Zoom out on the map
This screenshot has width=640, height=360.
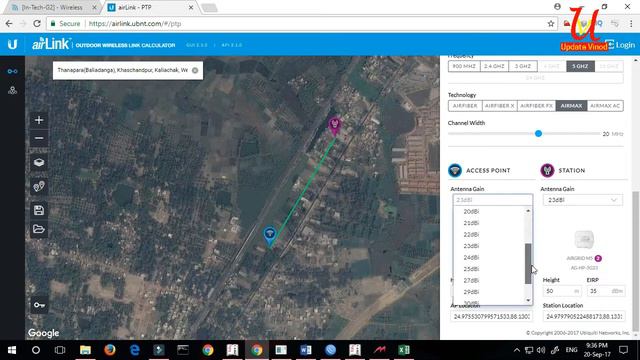coord(39,138)
